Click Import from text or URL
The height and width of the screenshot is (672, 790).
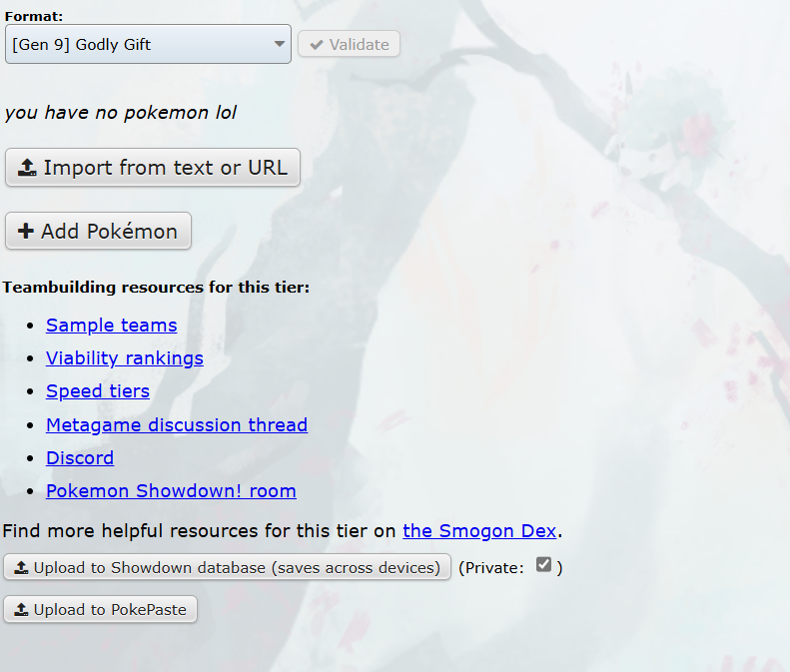[153, 167]
